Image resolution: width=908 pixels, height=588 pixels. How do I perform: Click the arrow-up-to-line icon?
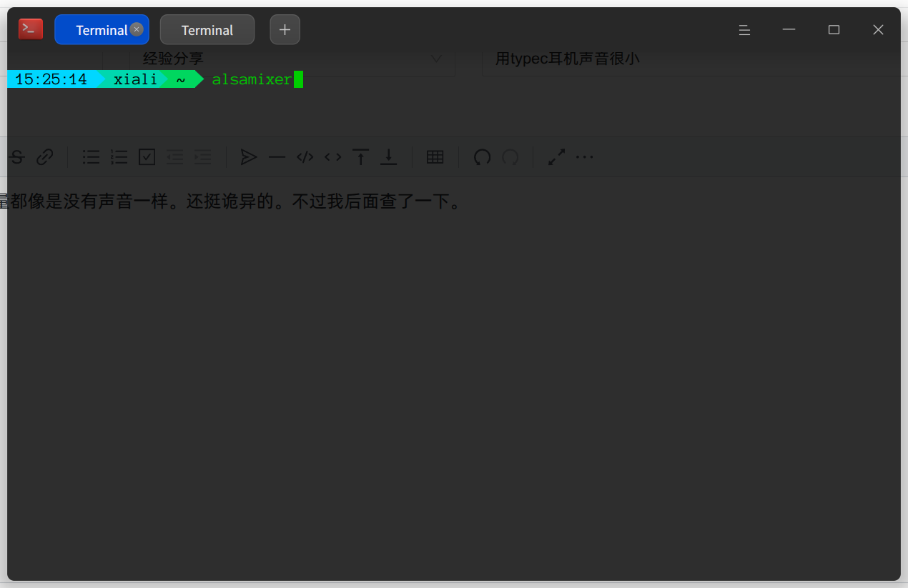point(361,157)
